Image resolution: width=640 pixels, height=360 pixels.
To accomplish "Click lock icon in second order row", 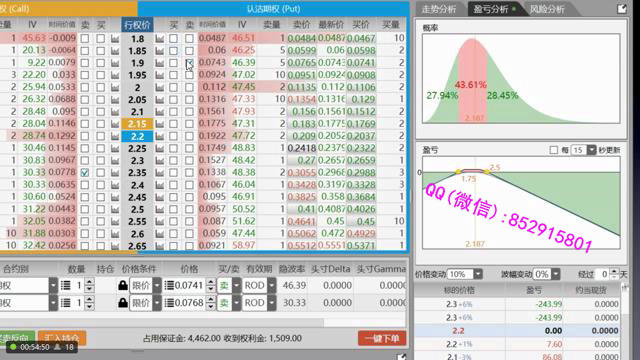I will (122, 303).
